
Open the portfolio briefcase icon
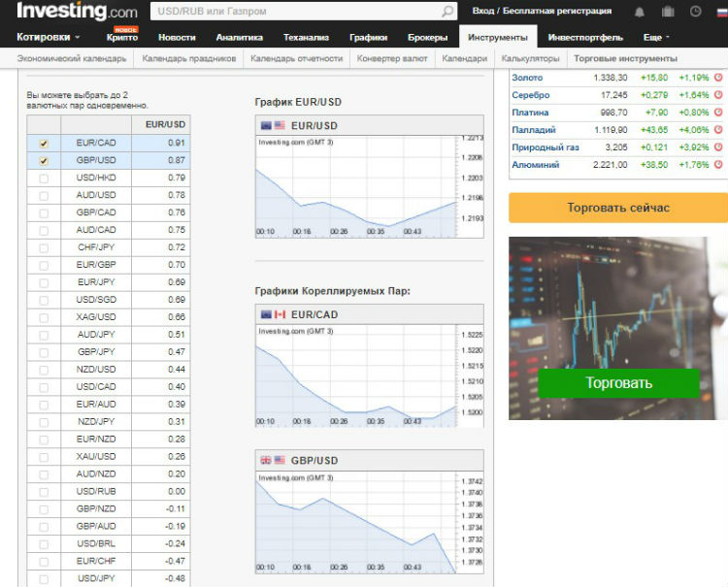667,13
